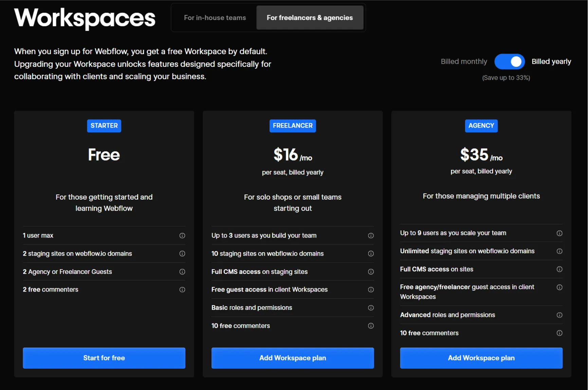Switch to "For in-house teams" tab
The height and width of the screenshot is (390, 588).
[215, 18]
